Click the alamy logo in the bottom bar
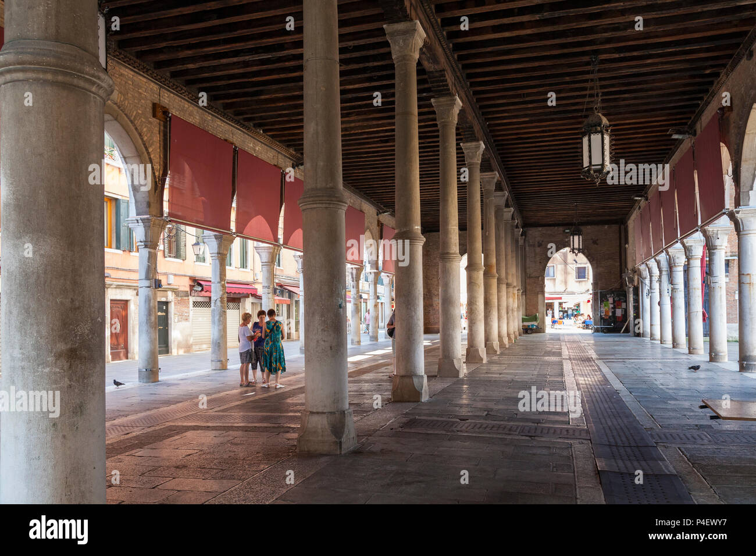This screenshot has height=556, width=756. click(58, 530)
